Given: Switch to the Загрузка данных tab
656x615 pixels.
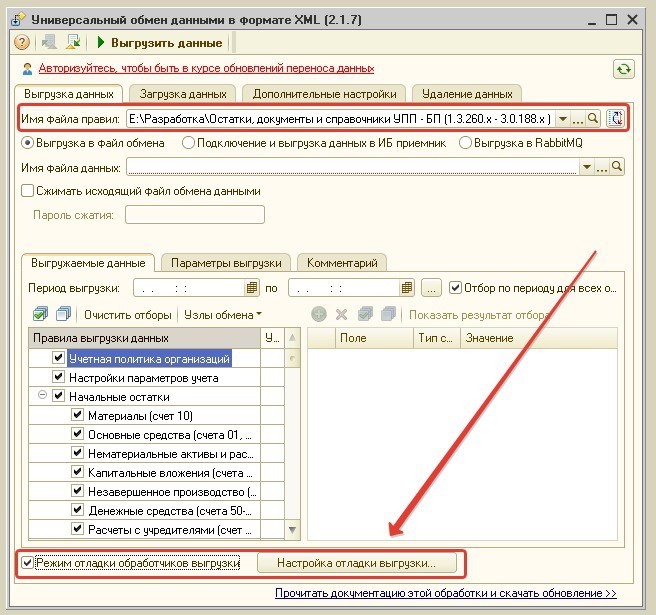Looking at the screenshot, I should [x=183, y=94].
